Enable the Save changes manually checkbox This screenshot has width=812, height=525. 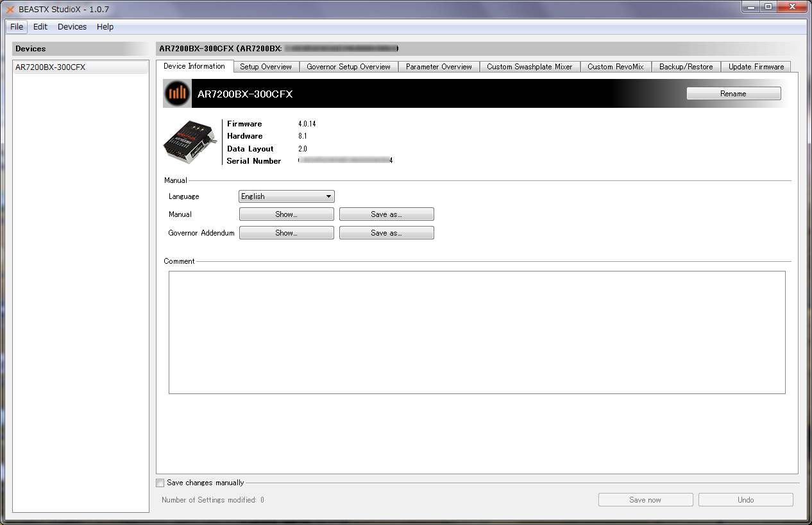point(160,483)
